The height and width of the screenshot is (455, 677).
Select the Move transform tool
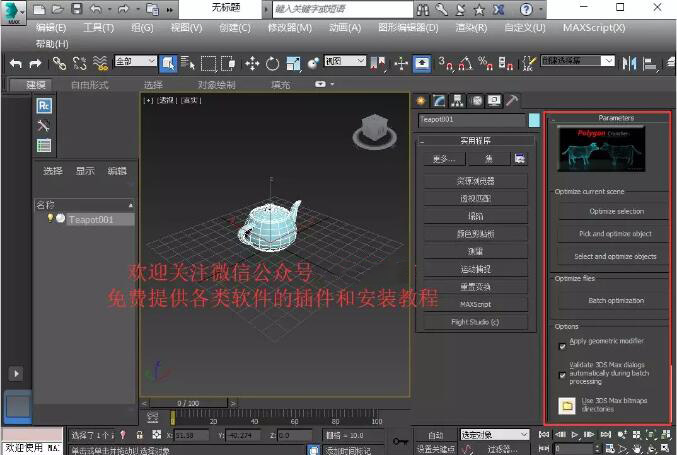tap(252, 63)
